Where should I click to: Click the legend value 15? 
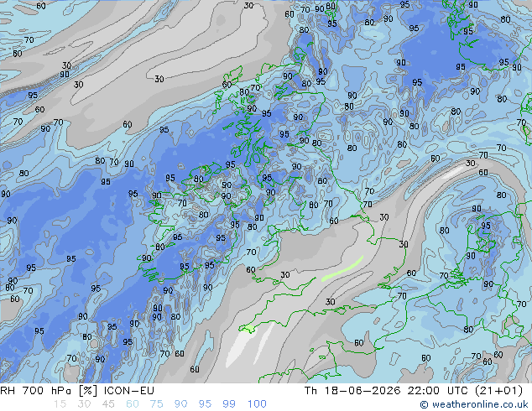click(60, 404)
